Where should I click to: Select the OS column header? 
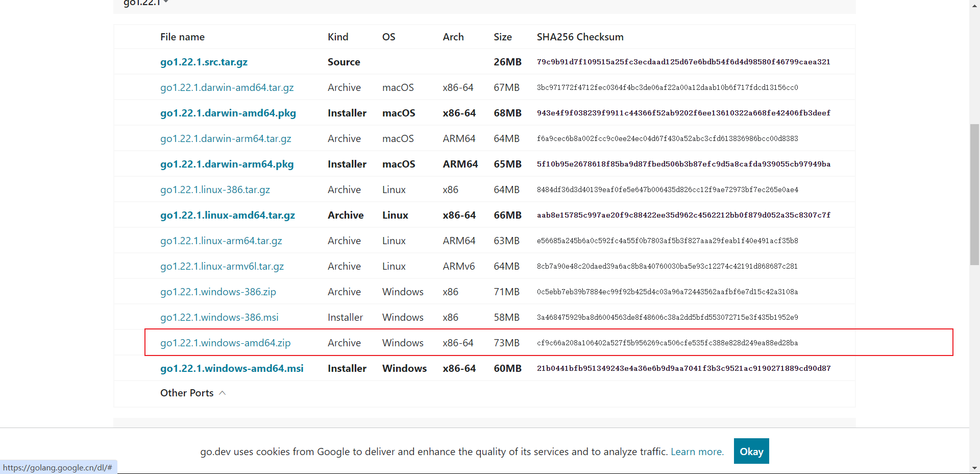pos(389,37)
